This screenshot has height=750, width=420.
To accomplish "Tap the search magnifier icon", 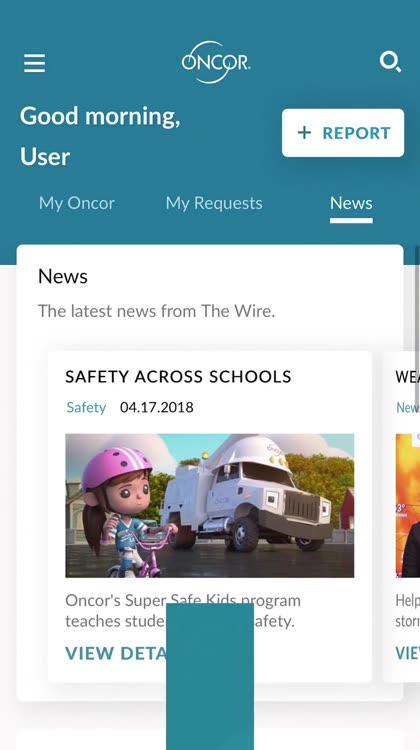I will [x=390, y=62].
